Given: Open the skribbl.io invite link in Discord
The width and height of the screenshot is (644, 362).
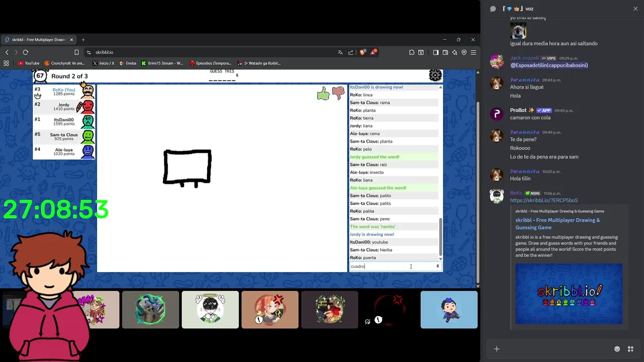Looking at the screenshot, I should click(544, 200).
